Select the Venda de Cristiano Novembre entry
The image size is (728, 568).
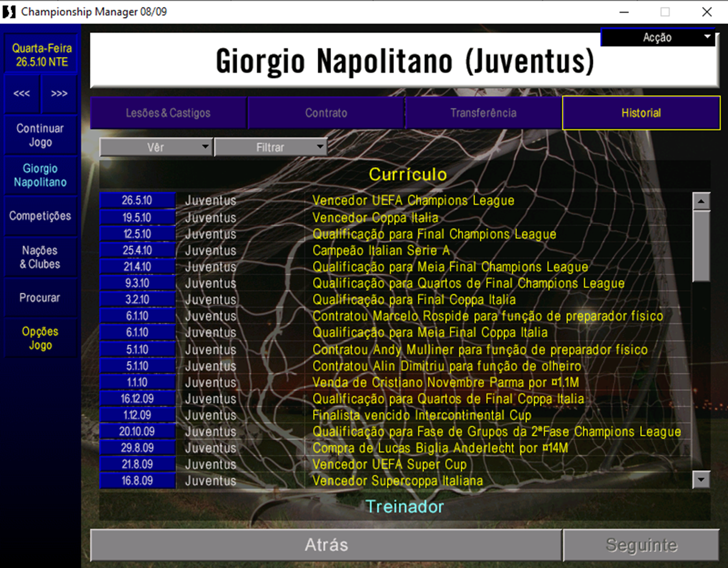point(445,382)
